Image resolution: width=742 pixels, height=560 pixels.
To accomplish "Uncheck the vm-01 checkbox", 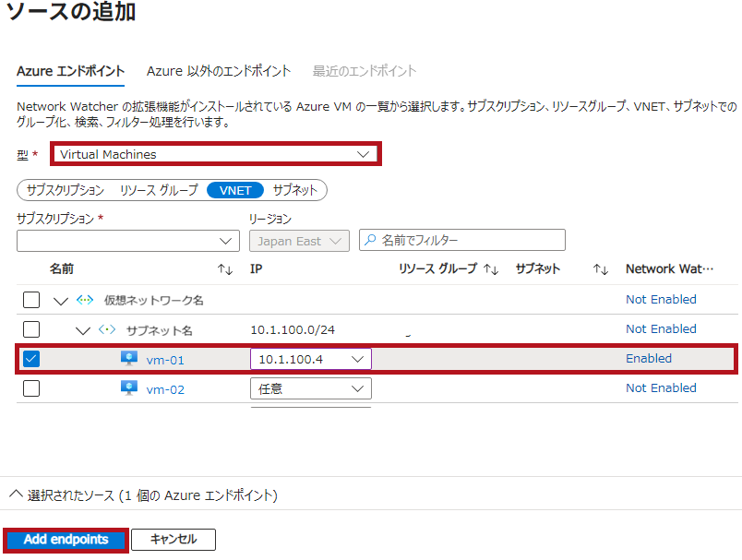I will 31,359.
